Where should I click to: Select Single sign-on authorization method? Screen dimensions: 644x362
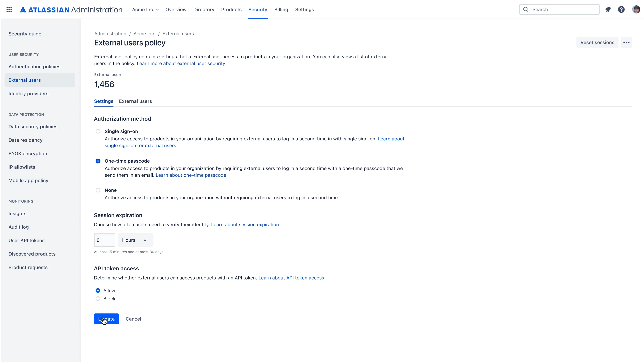click(98, 131)
